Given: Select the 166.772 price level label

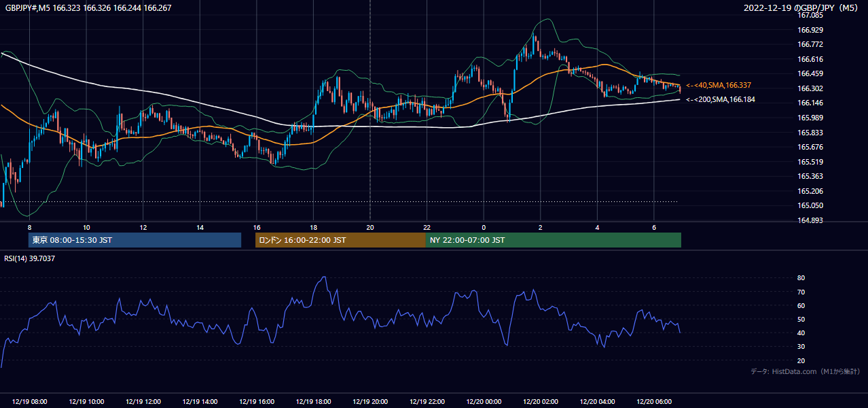Looking at the screenshot, I should pos(810,44).
